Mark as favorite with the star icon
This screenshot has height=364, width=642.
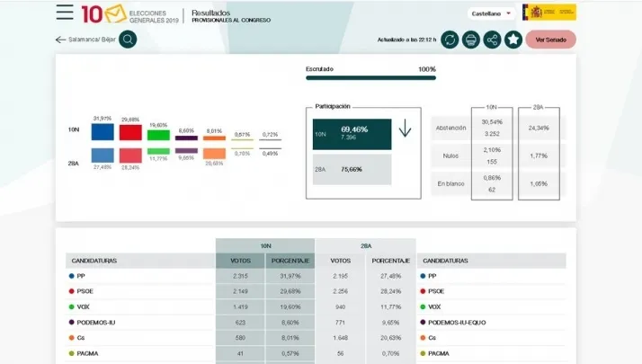click(x=513, y=40)
